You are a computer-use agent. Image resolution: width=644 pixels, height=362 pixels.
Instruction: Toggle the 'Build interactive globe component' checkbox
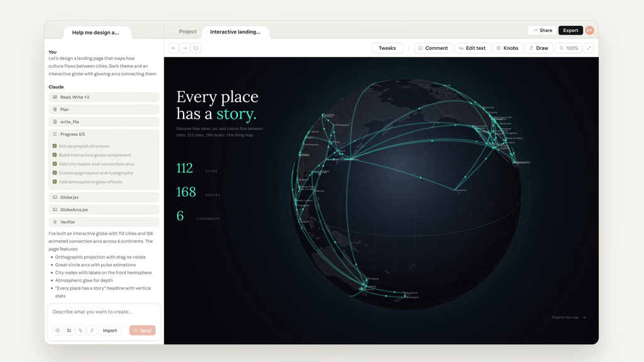click(x=55, y=155)
